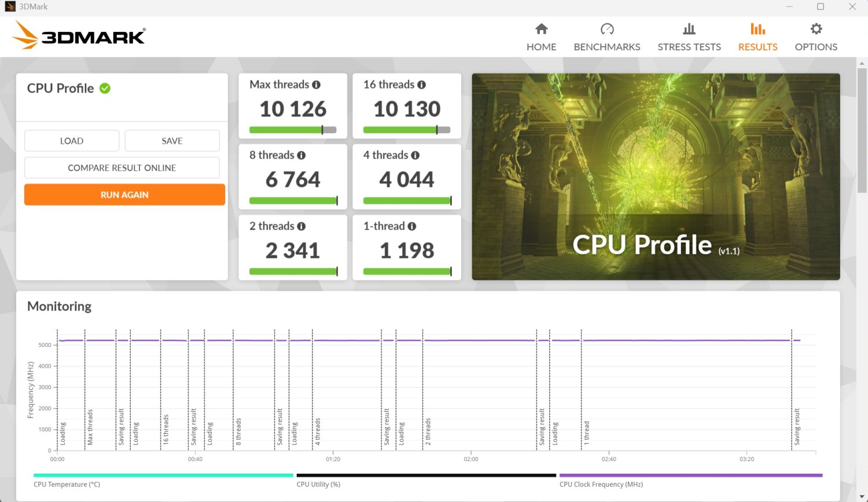The image size is (868, 502).
Task: Open the Benchmarks gauge icon
Action: (x=607, y=29)
